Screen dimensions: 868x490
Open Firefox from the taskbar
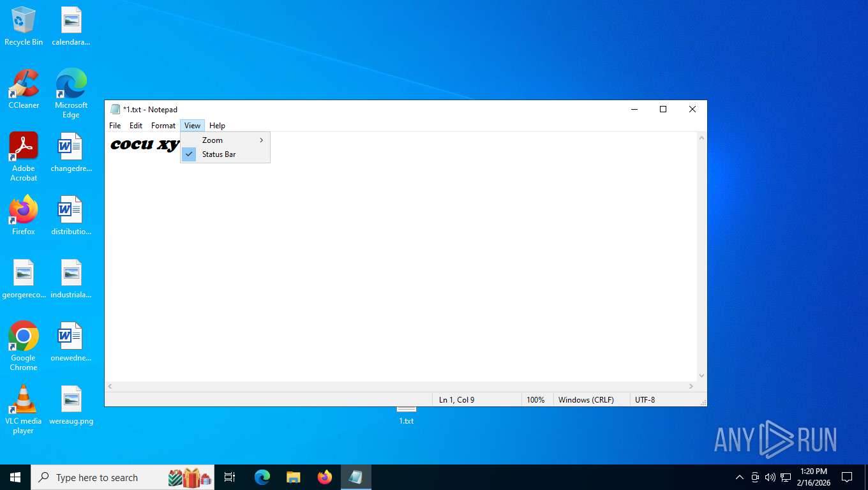pos(325,477)
